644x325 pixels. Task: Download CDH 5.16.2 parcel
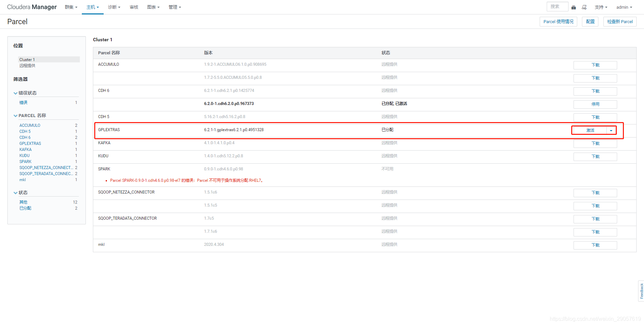pyautogui.click(x=595, y=117)
